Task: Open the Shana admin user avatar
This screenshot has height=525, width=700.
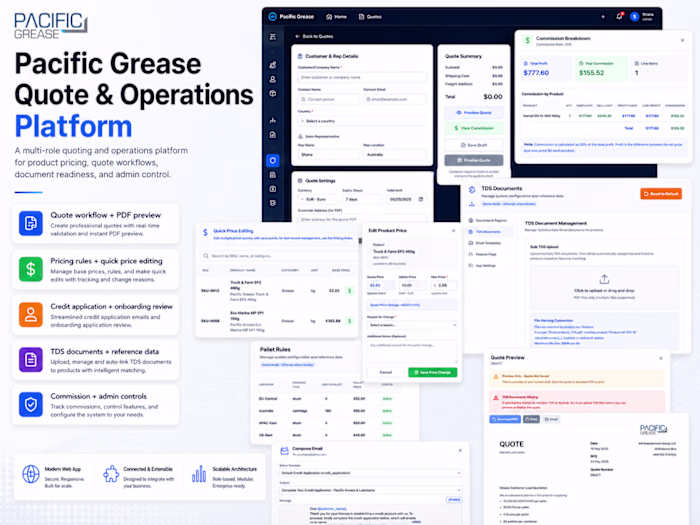Action: tap(634, 17)
